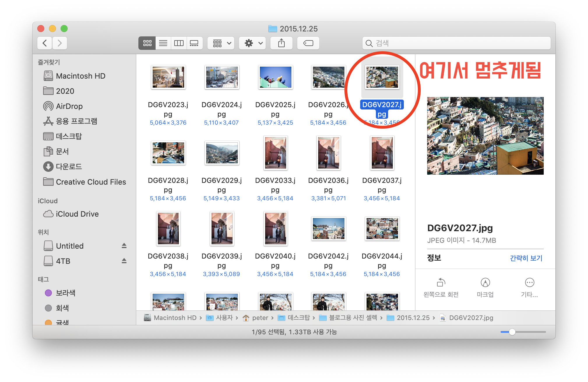Image resolution: width=588 pixels, height=382 pixels.
Task: Select the DG6V2025.jpg thumbnail
Action: [275, 77]
